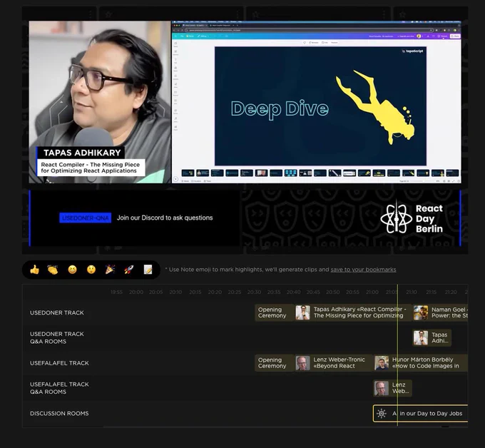Open Usedoner track Opening Ceremony session
The width and height of the screenshot is (485, 448).
point(274,312)
